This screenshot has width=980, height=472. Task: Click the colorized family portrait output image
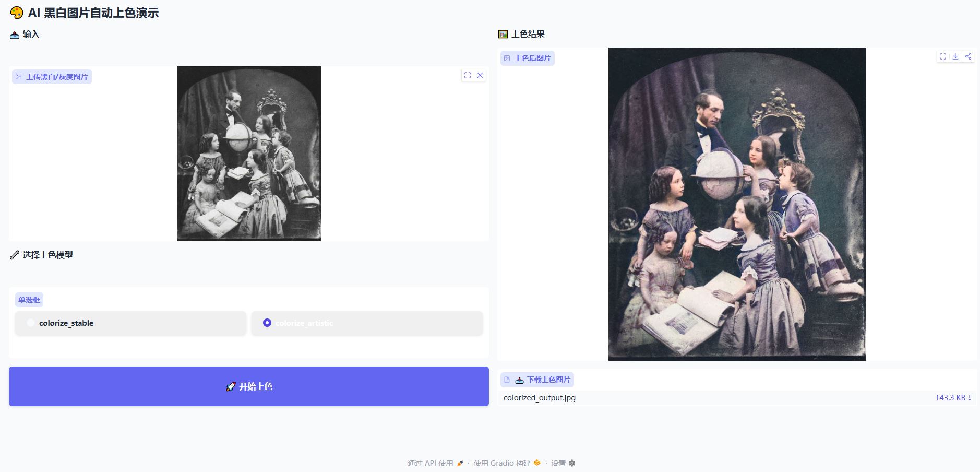737,204
